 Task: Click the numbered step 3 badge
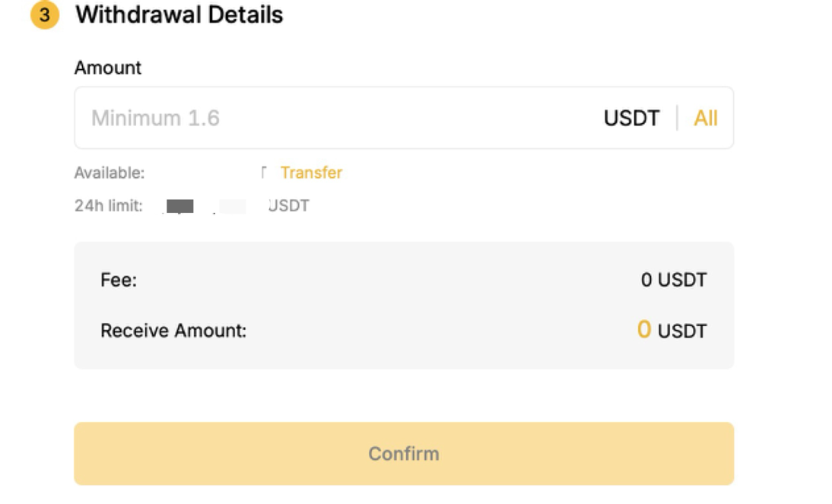click(x=44, y=15)
